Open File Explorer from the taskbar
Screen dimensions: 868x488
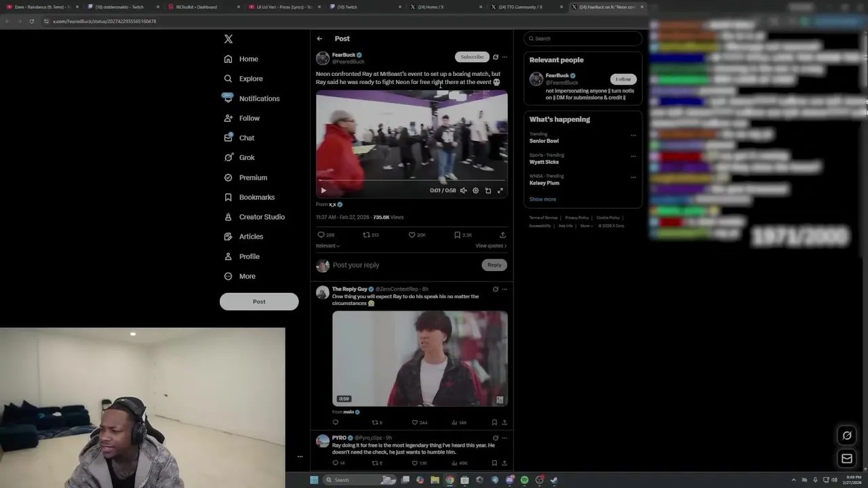tap(435, 480)
